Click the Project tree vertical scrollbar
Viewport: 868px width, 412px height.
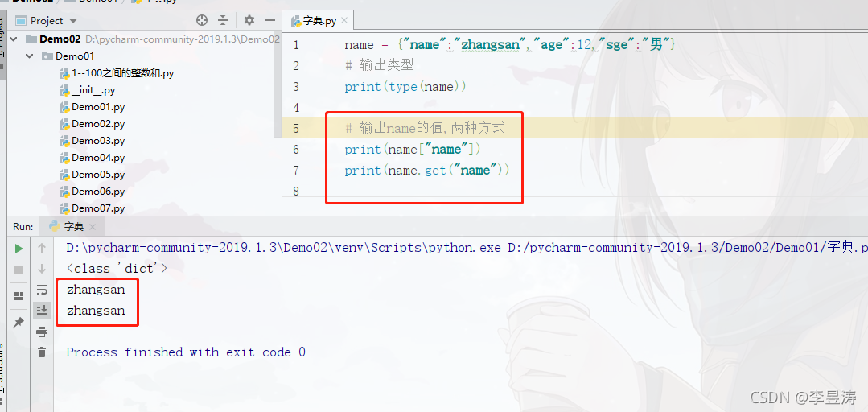click(278, 86)
